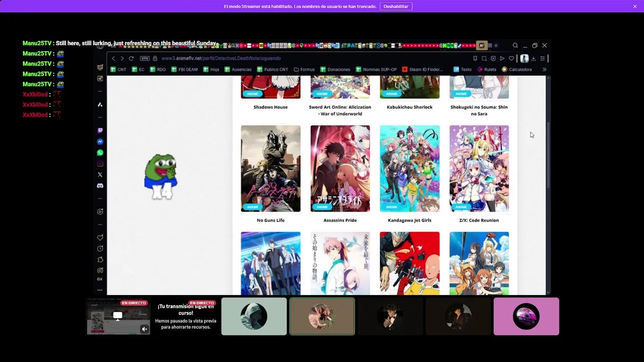Open the Hoja bookmark
The height and width of the screenshot is (362, 644).
(x=211, y=69)
